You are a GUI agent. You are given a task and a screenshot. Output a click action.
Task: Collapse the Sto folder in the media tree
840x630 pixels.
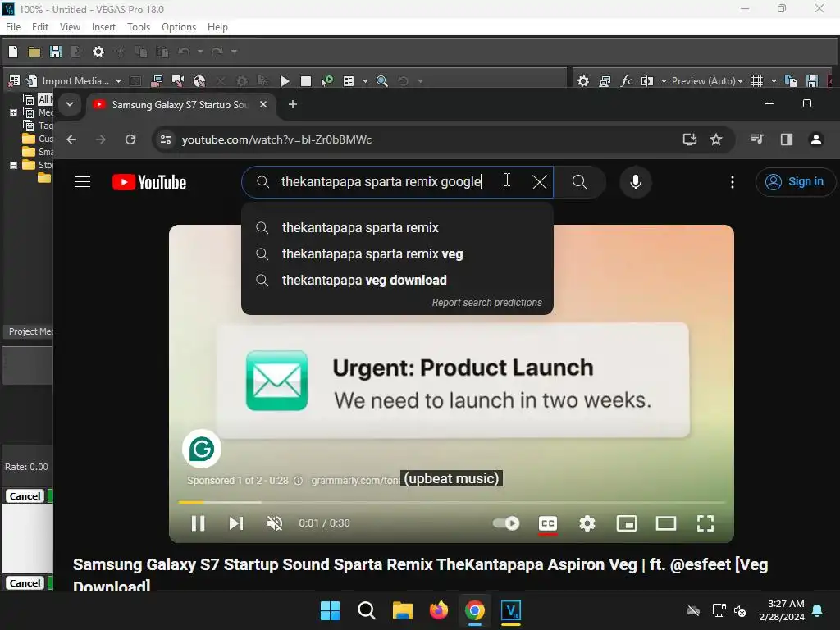coord(13,165)
